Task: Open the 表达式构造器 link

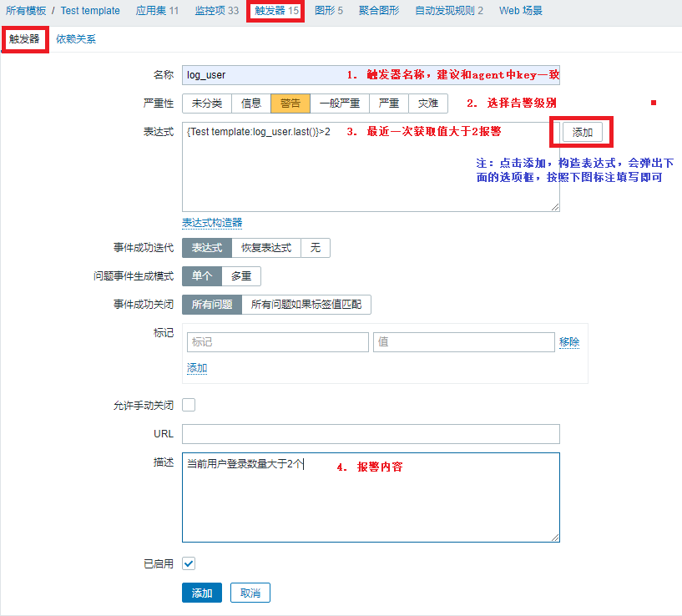Action: click(x=212, y=223)
